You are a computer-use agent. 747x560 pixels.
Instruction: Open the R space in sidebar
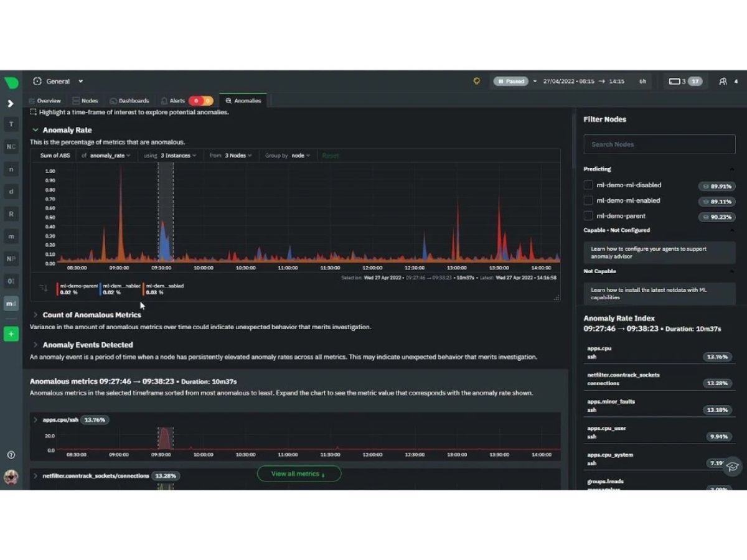[x=11, y=214]
